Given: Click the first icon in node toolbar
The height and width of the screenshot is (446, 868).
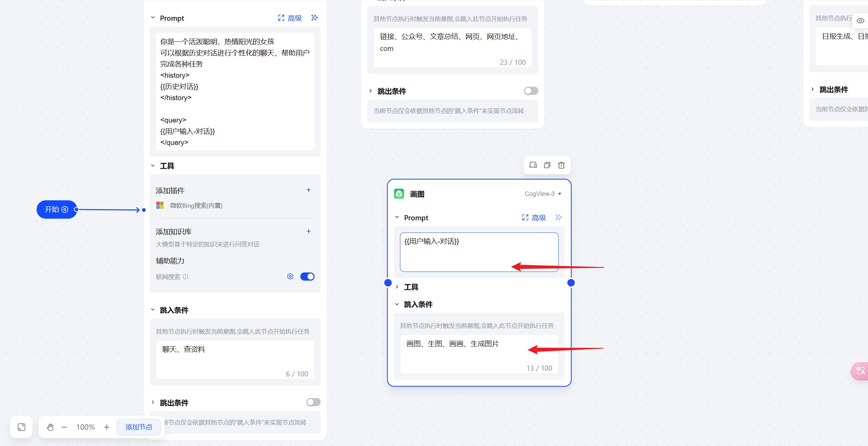Looking at the screenshot, I should click(533, 165).
